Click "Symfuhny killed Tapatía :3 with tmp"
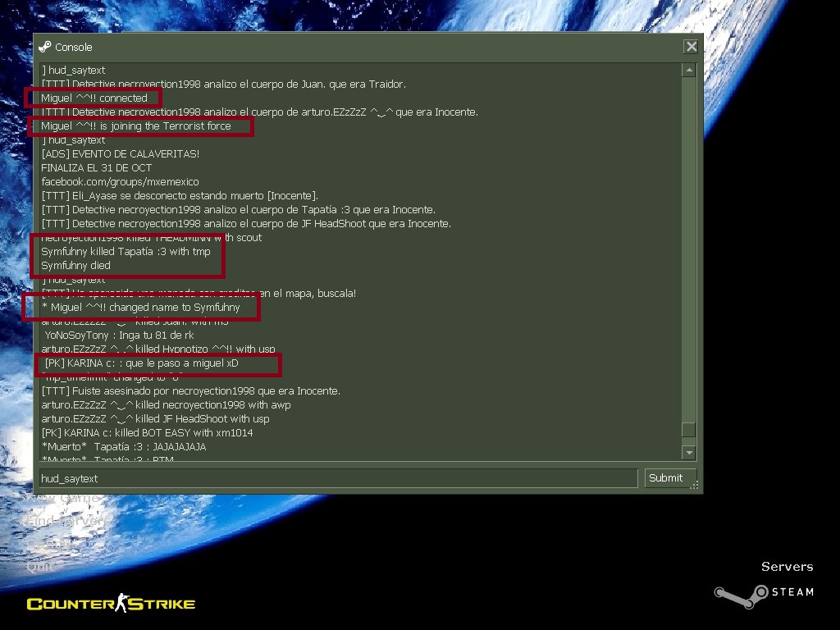 tap(126, 251)
